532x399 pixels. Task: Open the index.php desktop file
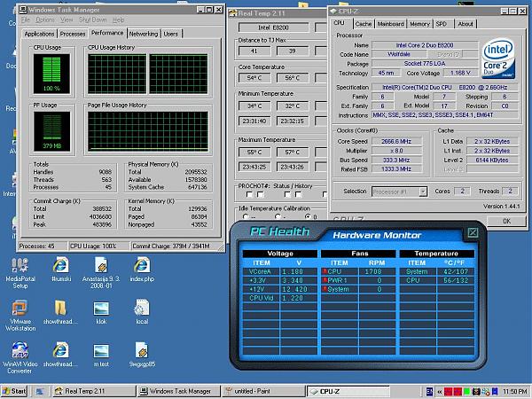tap(141, 265)
